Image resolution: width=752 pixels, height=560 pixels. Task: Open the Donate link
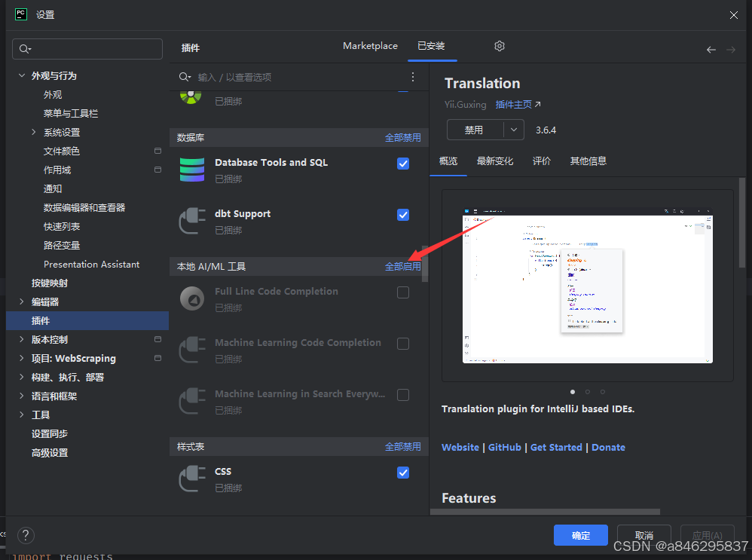pos(608,447)
